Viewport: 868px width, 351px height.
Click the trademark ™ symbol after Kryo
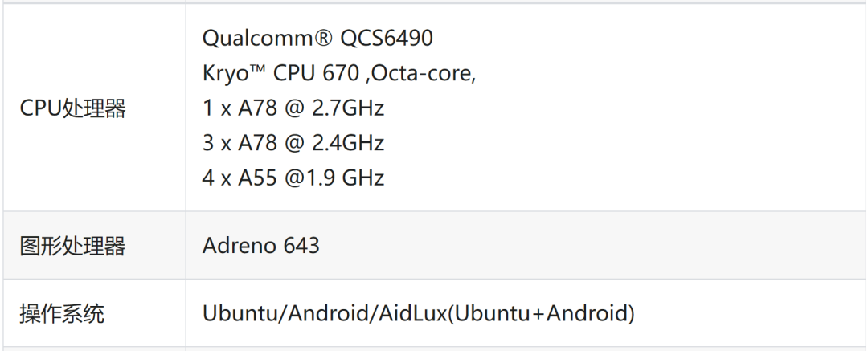click(259, 71)
